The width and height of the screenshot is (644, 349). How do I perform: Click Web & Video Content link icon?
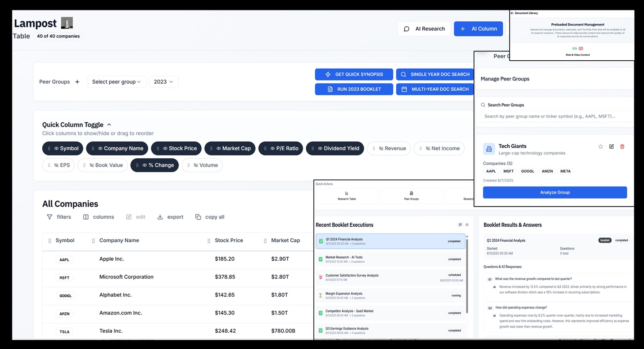point(575,49)
